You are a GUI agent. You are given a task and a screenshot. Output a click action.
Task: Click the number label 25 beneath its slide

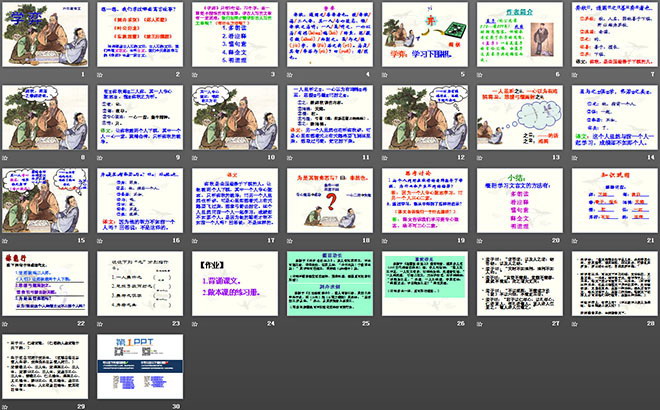[x=366, y=323]
